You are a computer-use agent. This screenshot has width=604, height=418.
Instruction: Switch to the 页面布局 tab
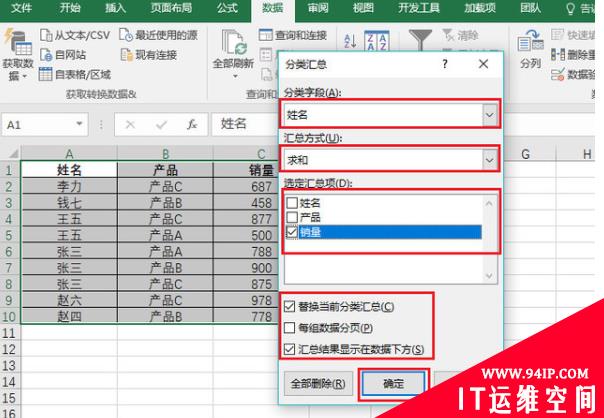[171, 8]
